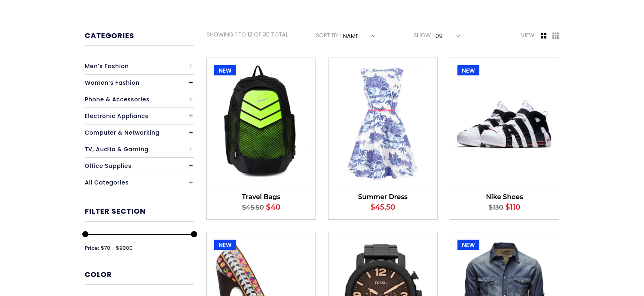Open the Sort By Name dropdown
Screen dimensions: 644x296
(x=359, y=36)
